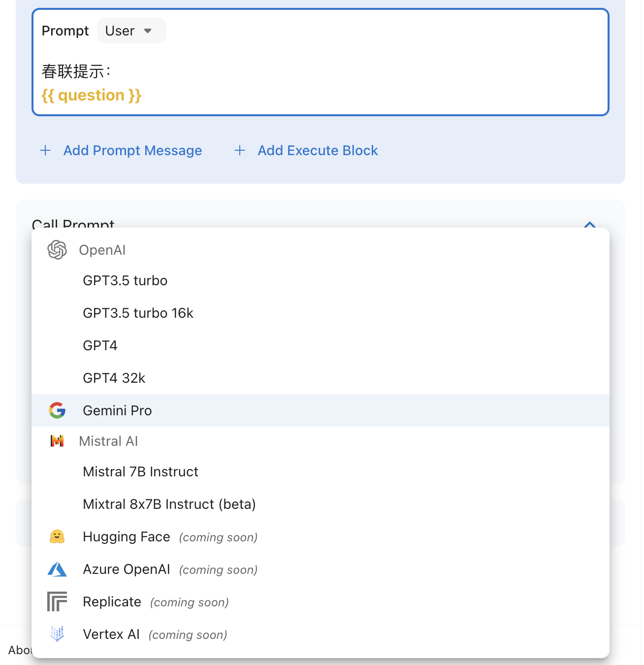Click the Google logo beside Gemini Pro
The image size is (644, 665).
57,410
